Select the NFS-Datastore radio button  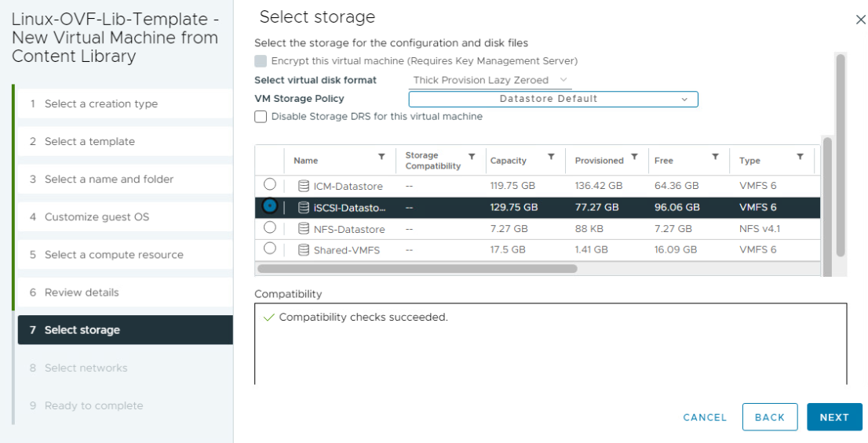[x=270, y=227]
